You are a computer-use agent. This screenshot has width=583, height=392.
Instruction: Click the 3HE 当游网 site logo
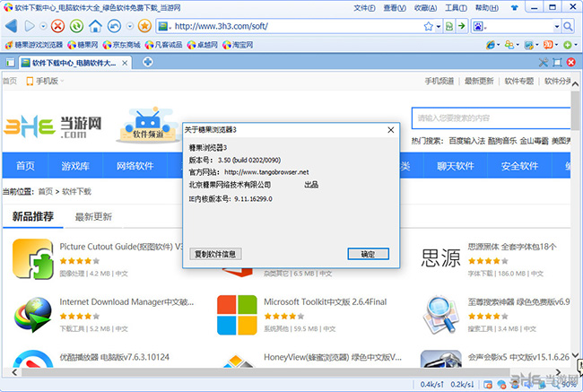tap(52, 126)
